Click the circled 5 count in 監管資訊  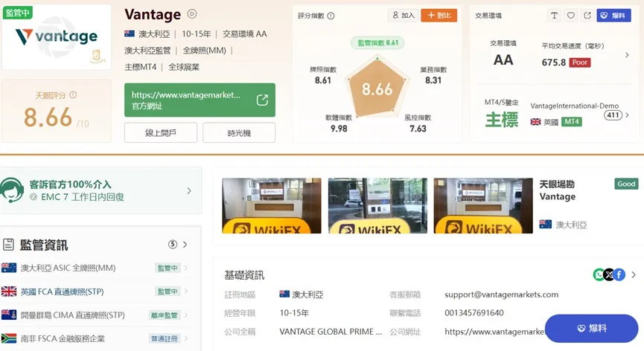click(173, 245)
